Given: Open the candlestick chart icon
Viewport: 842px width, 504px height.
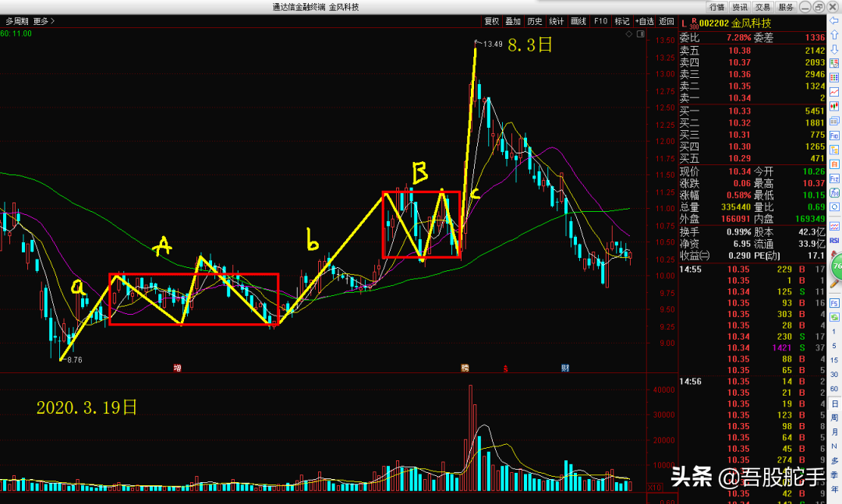Looking at the screenshot, I should pos(834,106).
